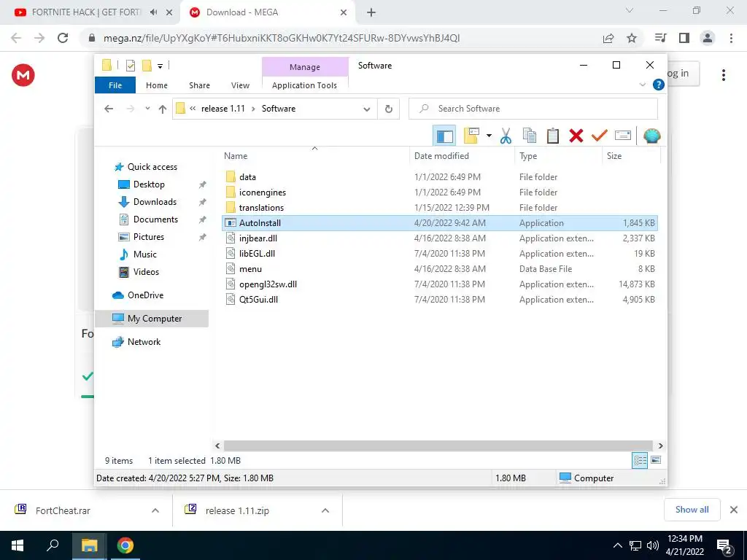Click the red X delete icon

[576, 136]
